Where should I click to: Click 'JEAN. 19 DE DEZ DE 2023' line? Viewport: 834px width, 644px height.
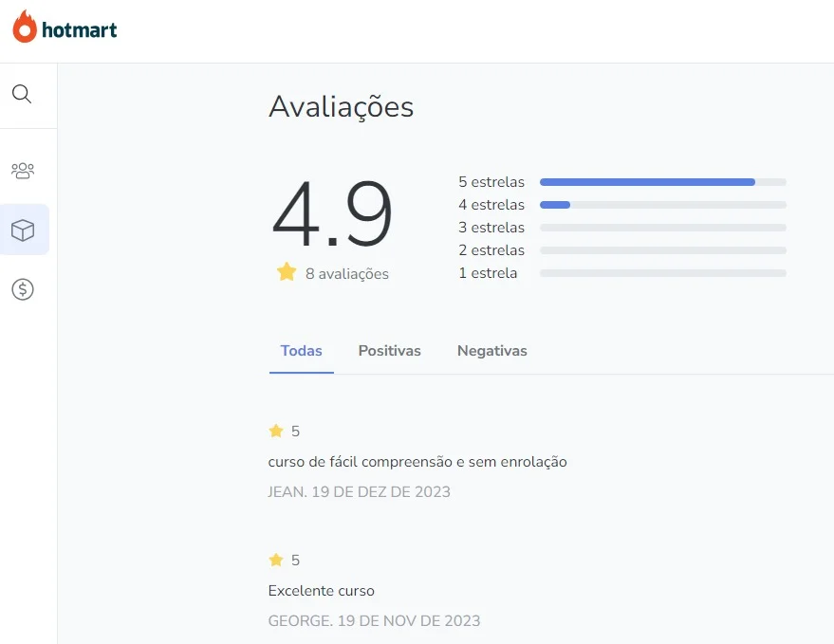coord(359,492)
